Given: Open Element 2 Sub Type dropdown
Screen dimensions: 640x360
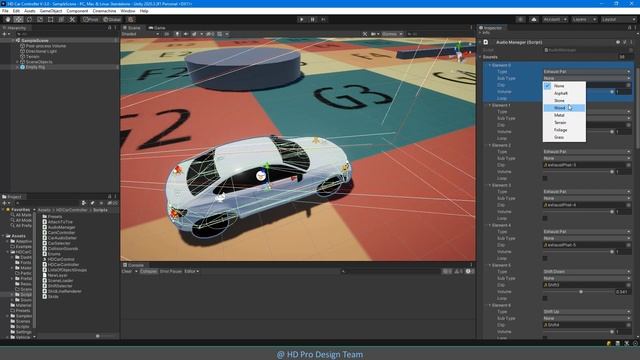Looking at the screenshot, I should click(x=587, y=158).
